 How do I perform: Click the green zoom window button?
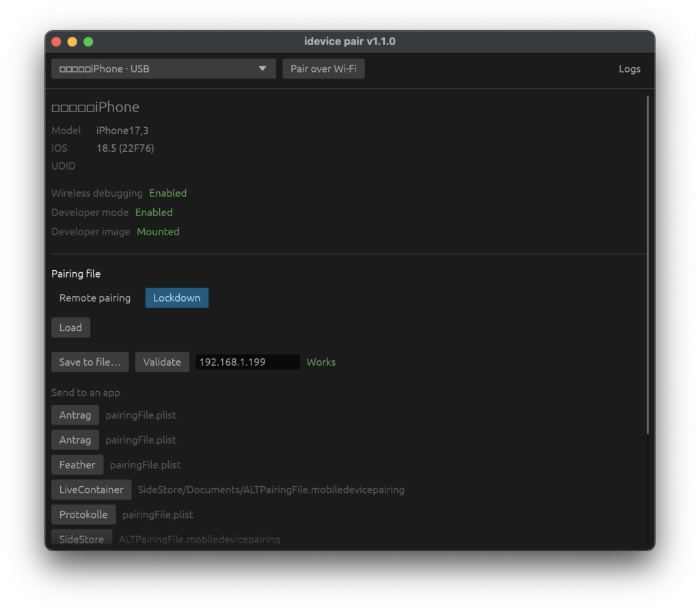[x=88, y=42]
